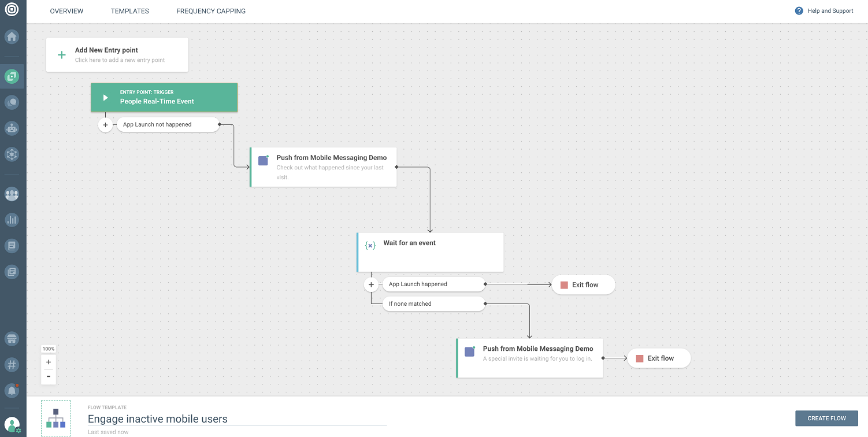
Task: Zoom in on the canvas with plus
Action: pos(49,362)
